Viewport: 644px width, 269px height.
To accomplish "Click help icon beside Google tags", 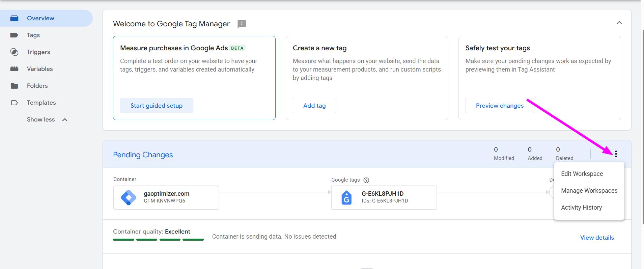I will coord(366,180).
